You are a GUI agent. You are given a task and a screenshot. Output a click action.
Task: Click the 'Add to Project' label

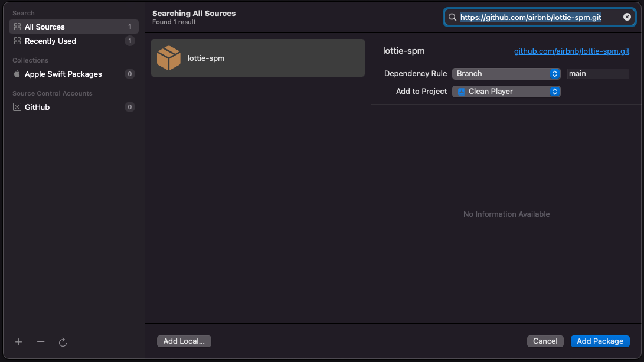pos(421,91)
